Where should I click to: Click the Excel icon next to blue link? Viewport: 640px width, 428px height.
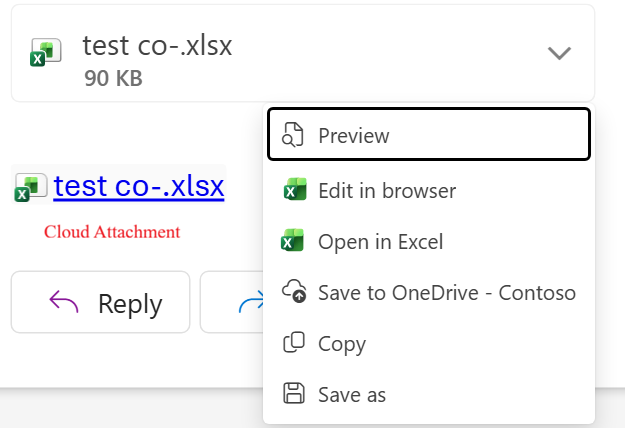(31, 188)
